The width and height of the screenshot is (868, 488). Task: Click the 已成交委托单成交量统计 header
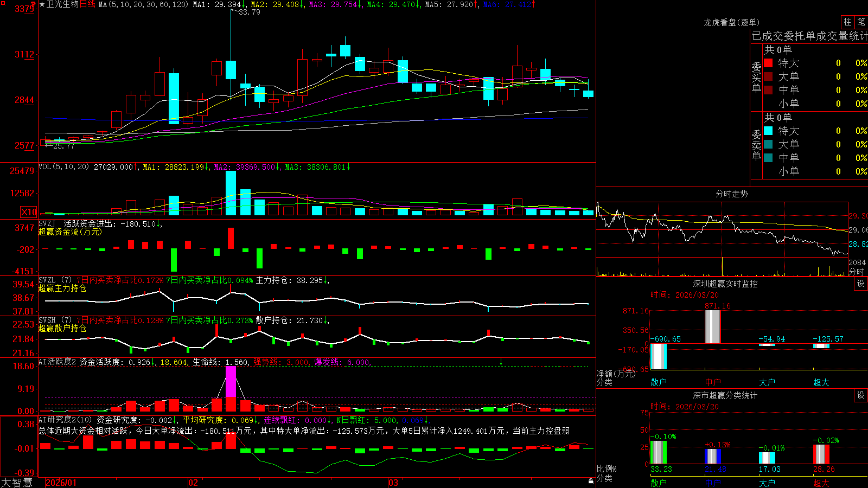coord(809,36)
